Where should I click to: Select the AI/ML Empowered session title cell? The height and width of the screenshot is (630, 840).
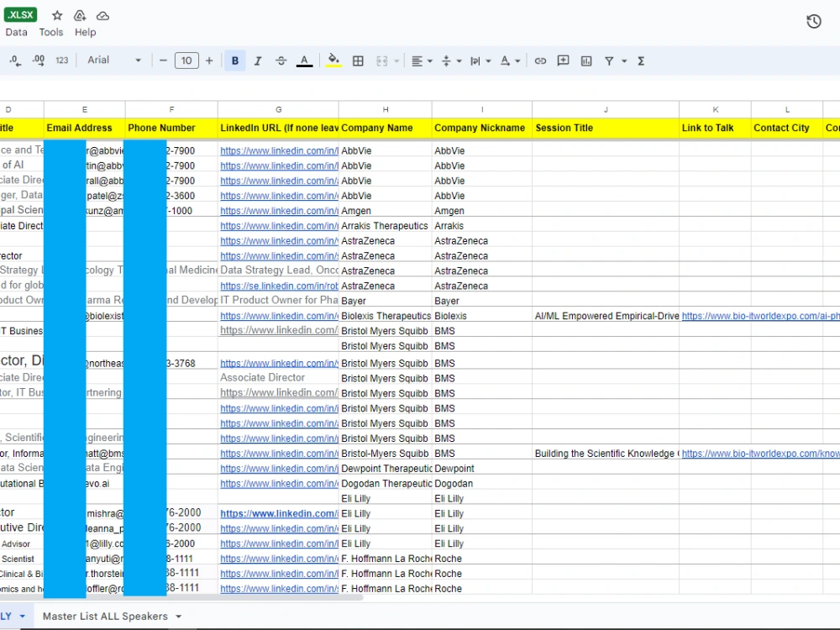click(606, 316)
